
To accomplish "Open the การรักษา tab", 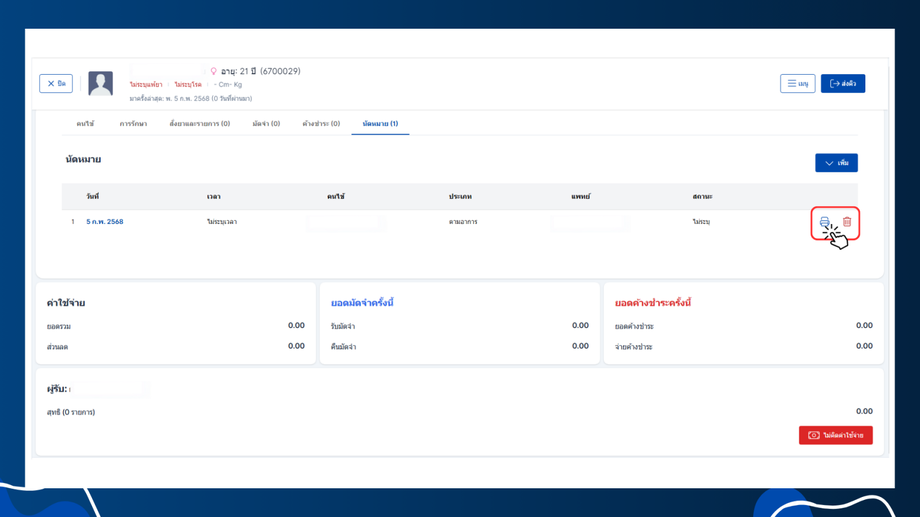I will click(x=133, y=124).
